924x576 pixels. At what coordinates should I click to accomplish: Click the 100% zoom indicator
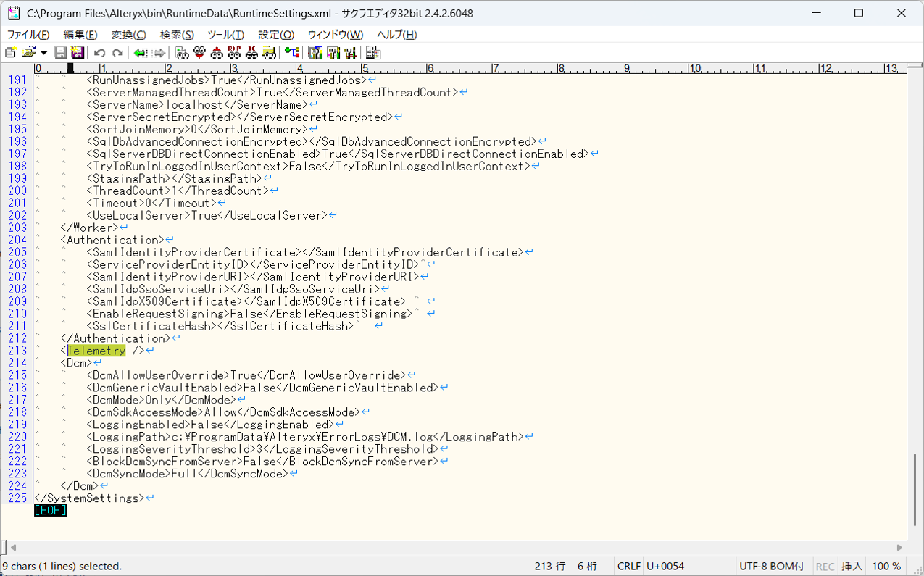point(885,566)
